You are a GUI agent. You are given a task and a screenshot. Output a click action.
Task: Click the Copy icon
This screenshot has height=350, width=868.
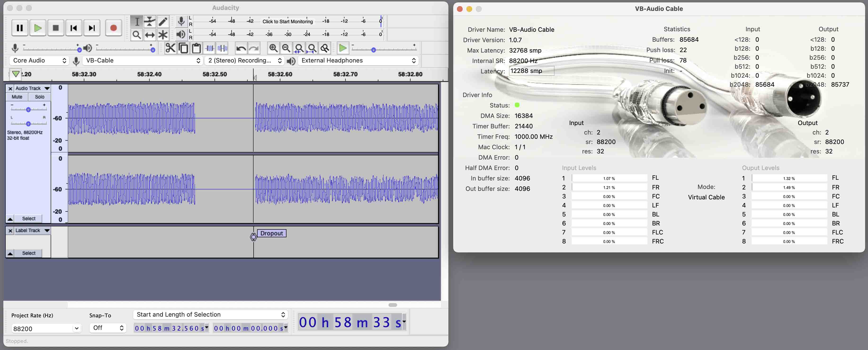pyautogui.click(x=183, y=48)
